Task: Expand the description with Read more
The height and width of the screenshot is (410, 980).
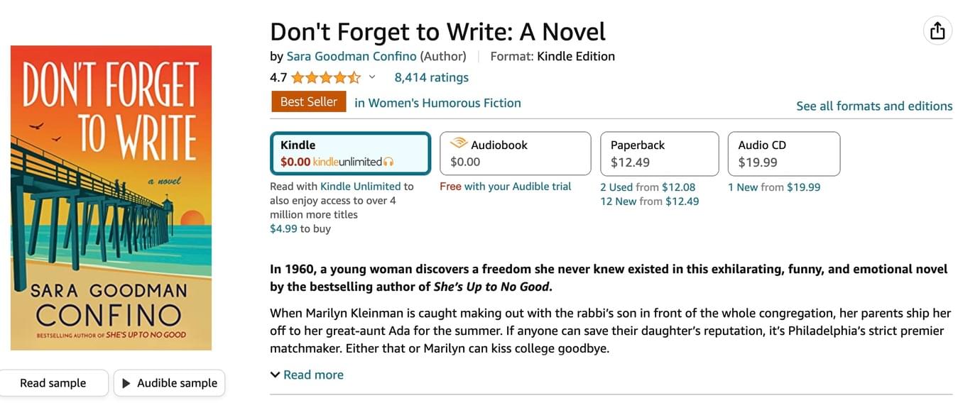Action: pos(307,375)
